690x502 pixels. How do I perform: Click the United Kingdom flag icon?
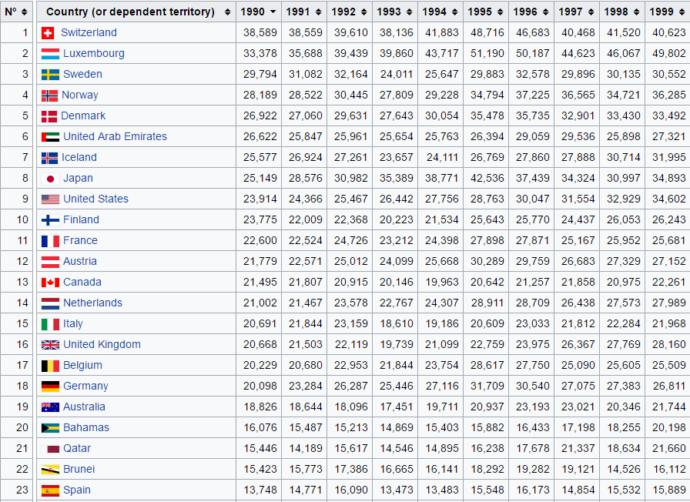(x=50, y=345)
